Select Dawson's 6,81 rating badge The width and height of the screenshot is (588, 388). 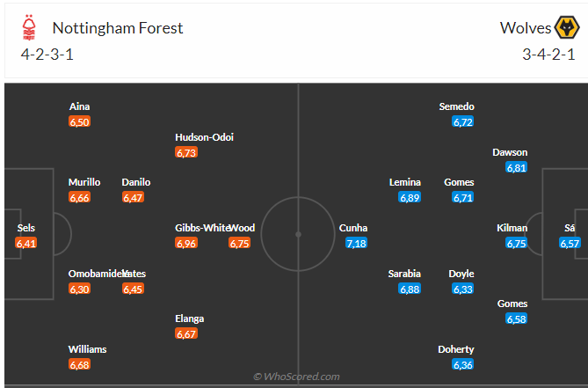pos(517,167)
